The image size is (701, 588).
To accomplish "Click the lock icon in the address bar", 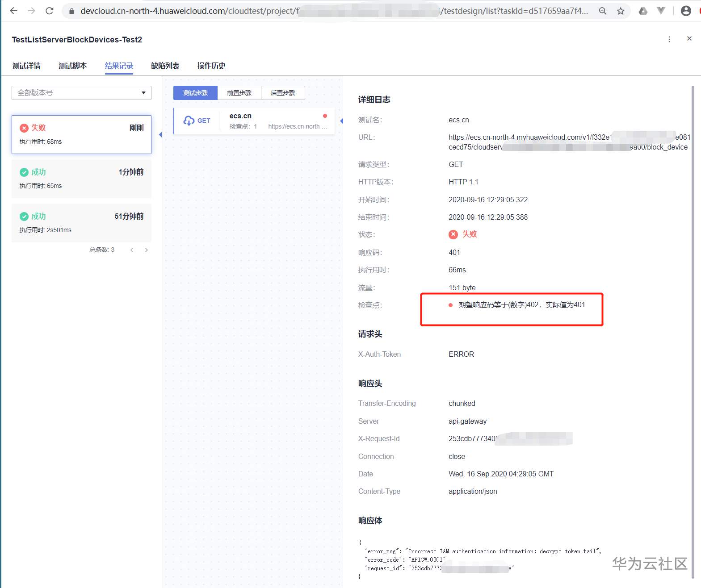I will click(71, 11).
